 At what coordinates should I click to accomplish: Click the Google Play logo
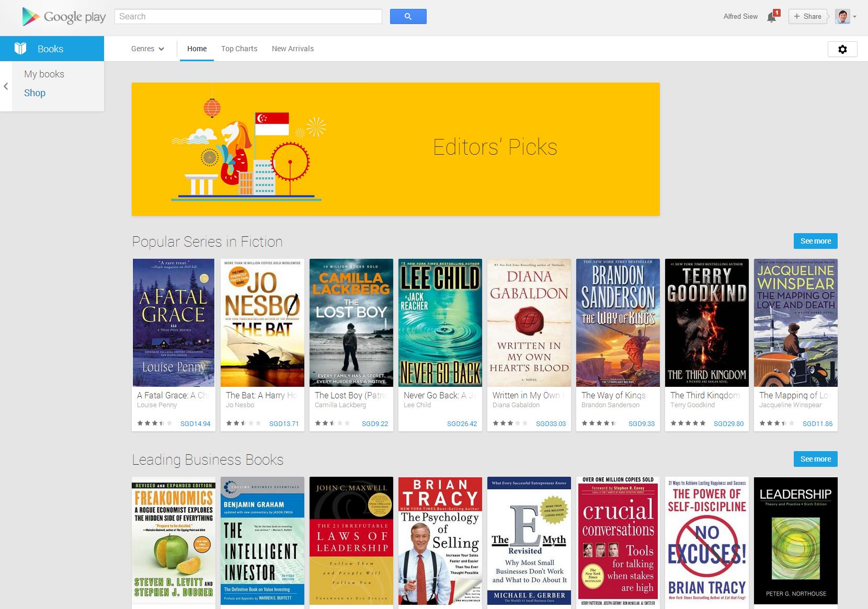64,17
